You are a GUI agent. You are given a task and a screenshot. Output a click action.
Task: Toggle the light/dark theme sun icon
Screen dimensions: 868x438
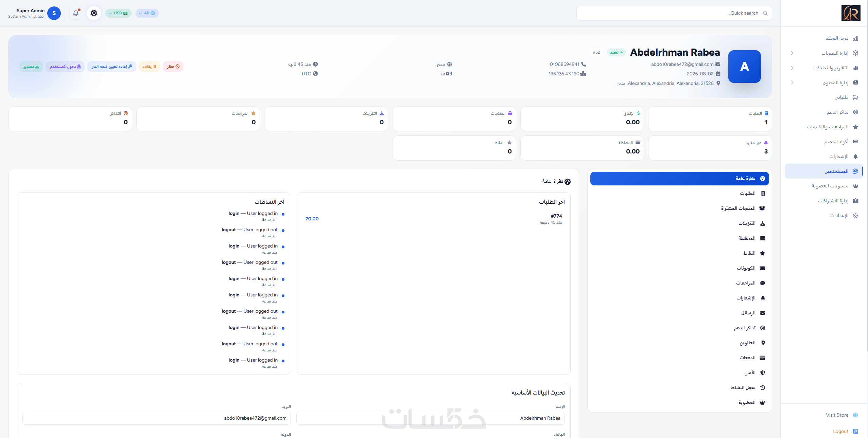(94, 13)
